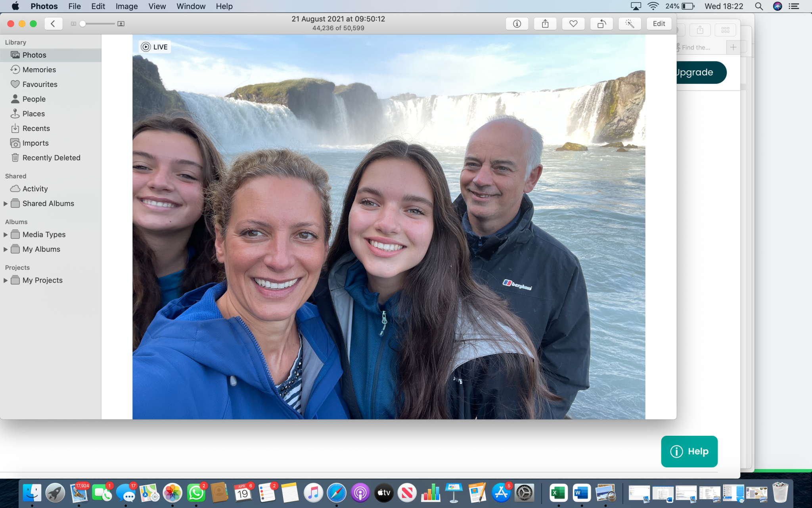
Task: Open Finder from the dock
Action: coord(32,493)
